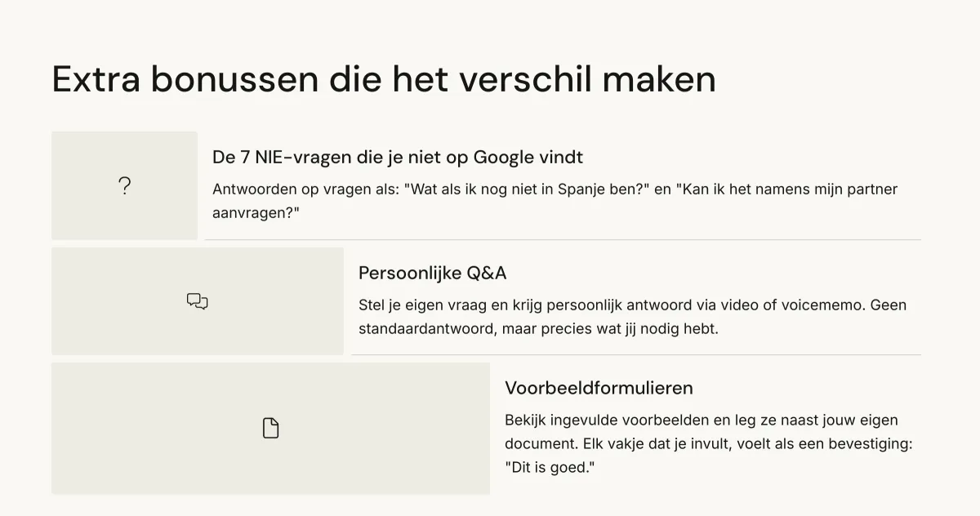Click the phrase 'Antwoorden op vragen als:'
This screenshot has height=516, width=980.
click(305, 189)
